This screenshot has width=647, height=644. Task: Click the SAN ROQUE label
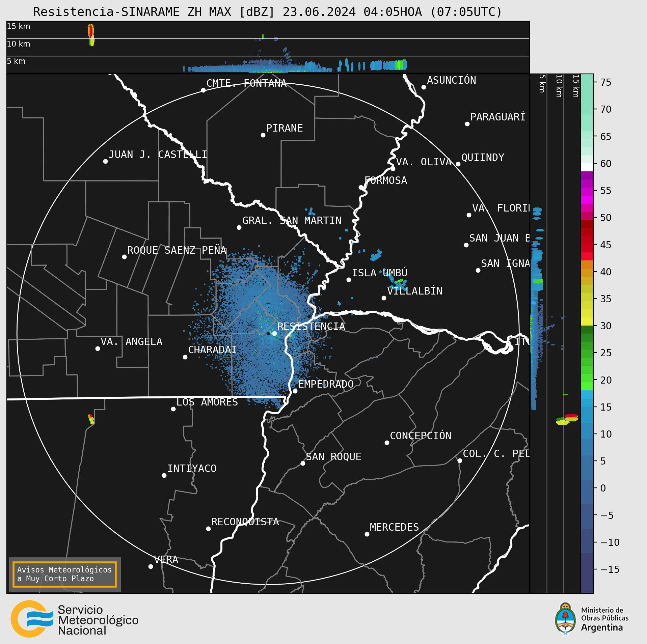pos(334,456)
